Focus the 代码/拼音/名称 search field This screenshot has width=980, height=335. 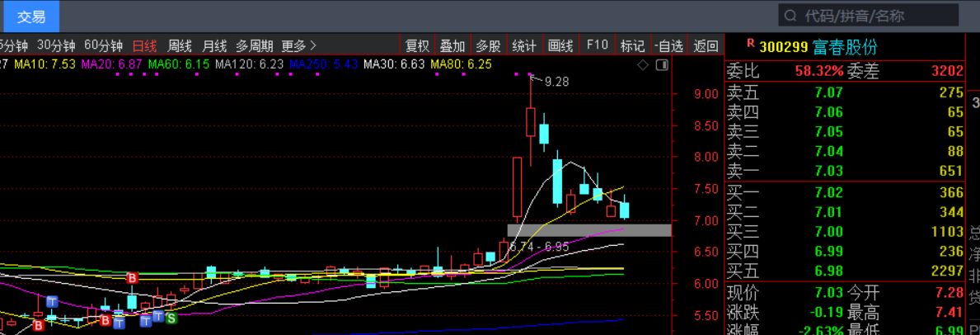coord(868,16)
